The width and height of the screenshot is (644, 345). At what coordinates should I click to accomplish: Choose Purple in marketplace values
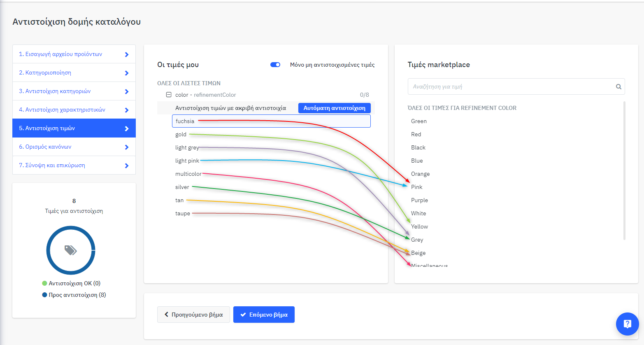point(419,200)
